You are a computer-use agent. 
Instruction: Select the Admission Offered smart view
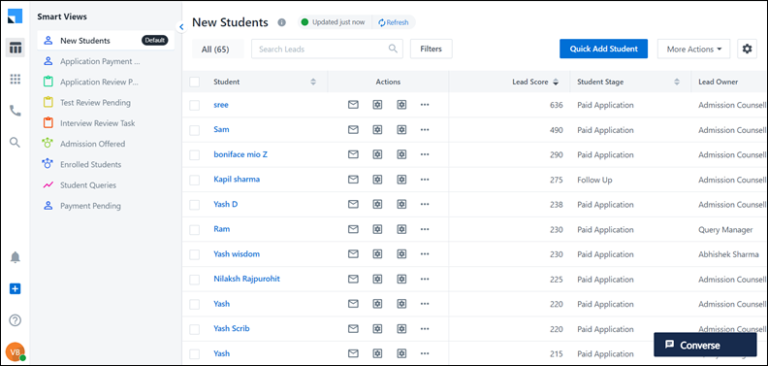point(106,144)
